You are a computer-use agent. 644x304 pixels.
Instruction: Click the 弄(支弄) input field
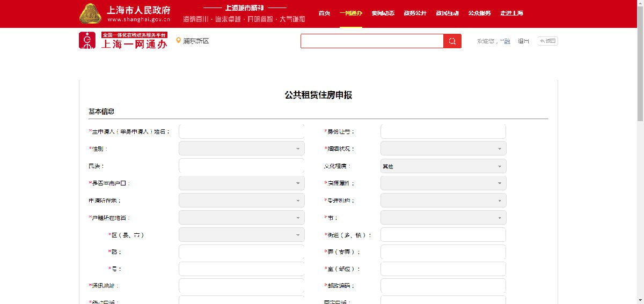pos(443,252)
